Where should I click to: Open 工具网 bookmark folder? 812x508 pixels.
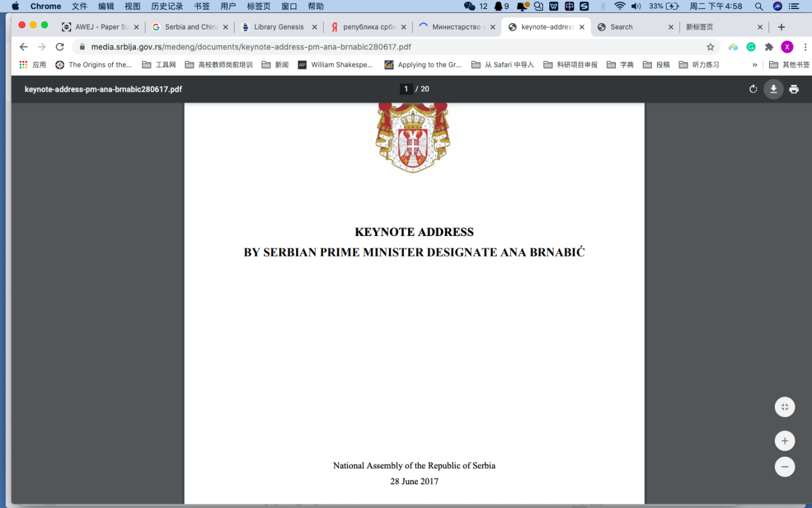(x=159, y=65)
